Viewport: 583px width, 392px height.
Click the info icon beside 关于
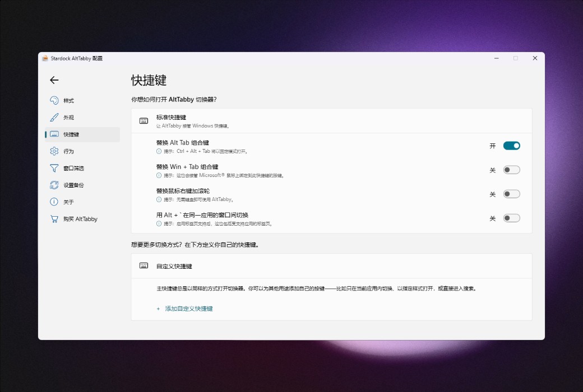click(54, 202)
